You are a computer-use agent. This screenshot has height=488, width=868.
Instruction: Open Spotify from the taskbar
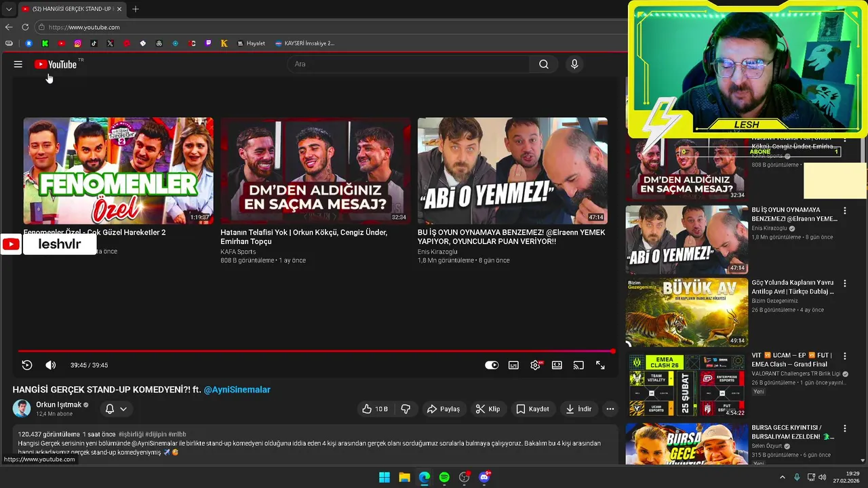444,477
